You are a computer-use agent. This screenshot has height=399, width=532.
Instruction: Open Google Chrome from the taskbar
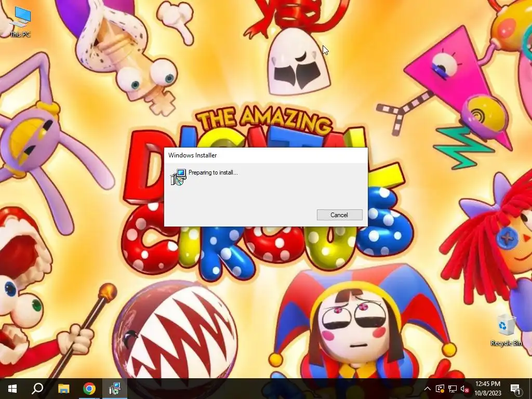[89, 389]
